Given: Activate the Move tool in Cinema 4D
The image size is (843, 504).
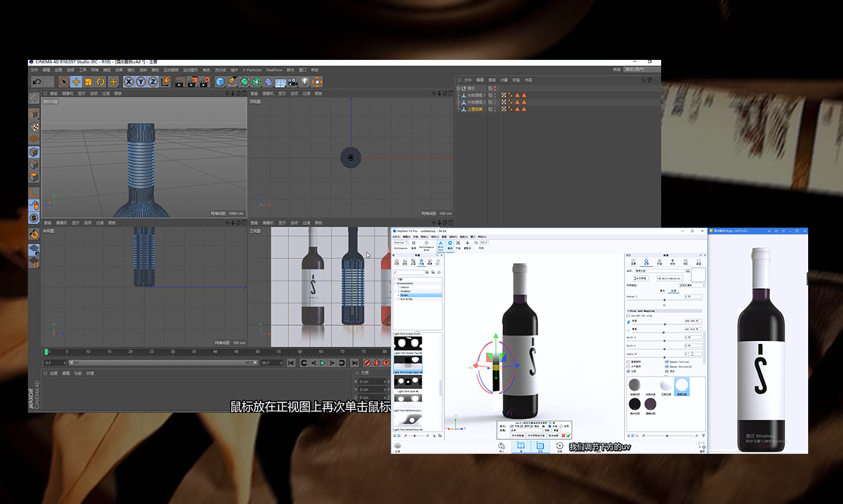Looking at the screenshot, I should point(76,81).
